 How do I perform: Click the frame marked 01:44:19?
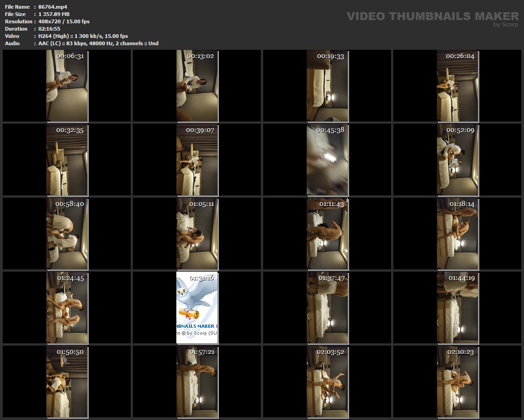(x=457, y=308)
